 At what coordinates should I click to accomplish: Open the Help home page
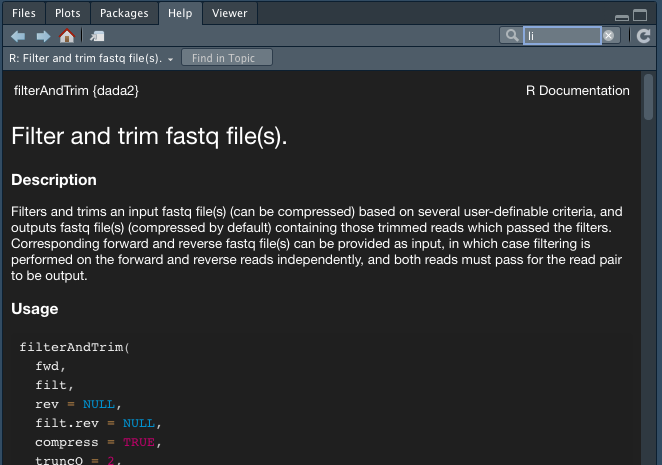(67, 36)
